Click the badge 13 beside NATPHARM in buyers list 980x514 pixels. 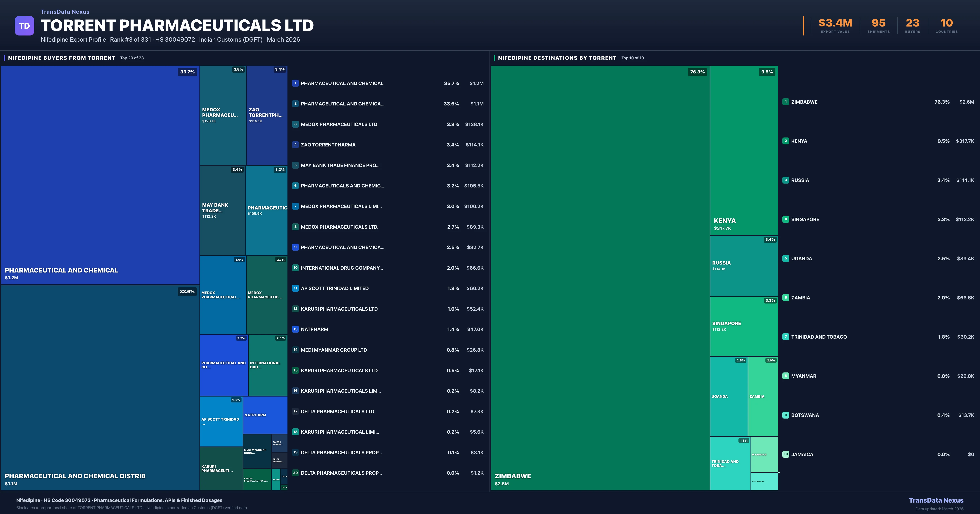295,329
